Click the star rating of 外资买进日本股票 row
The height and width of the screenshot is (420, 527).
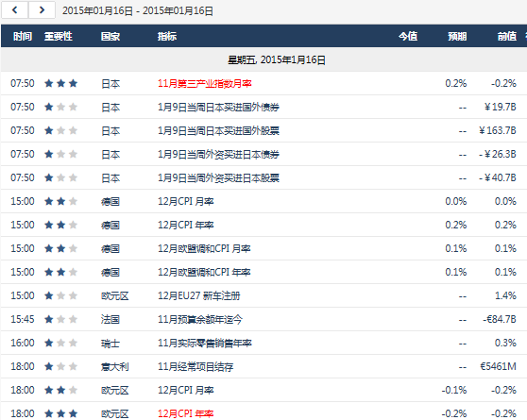(60, 177)
